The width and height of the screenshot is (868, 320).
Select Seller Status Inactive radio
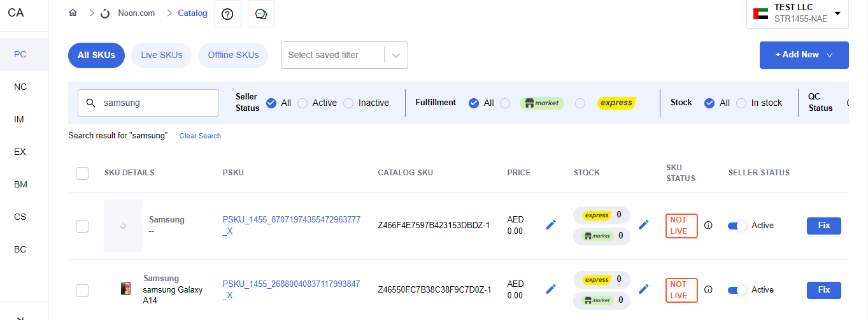point(348,103)
